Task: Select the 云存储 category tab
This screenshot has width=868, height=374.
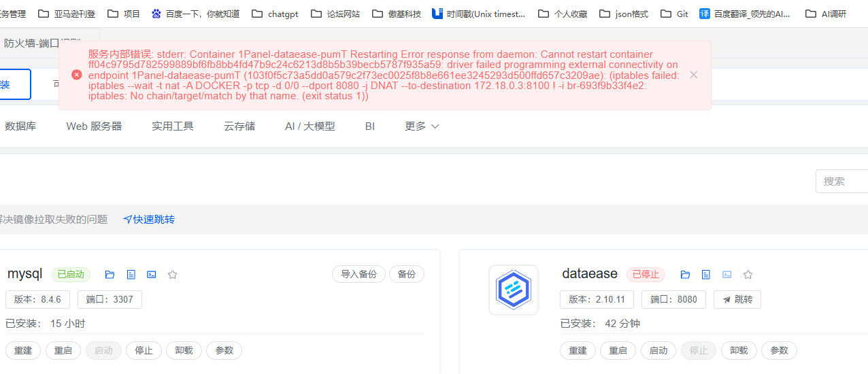Action: click(239, 126)
